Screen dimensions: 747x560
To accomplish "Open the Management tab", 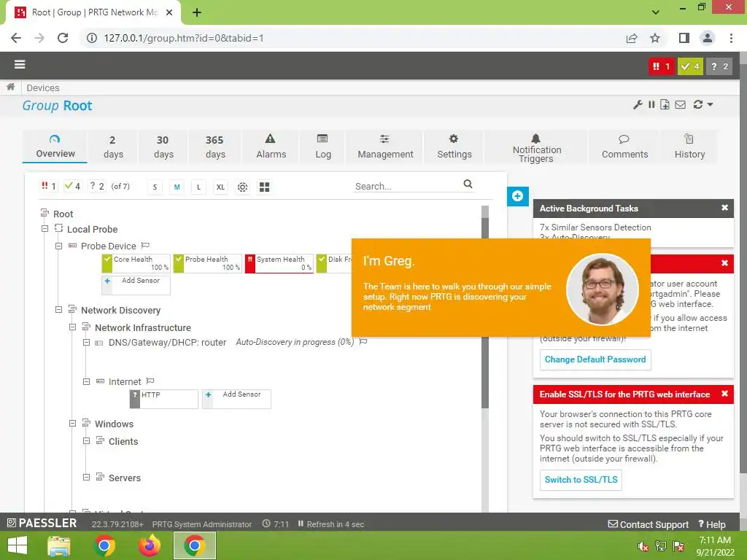I will point(385,147).
